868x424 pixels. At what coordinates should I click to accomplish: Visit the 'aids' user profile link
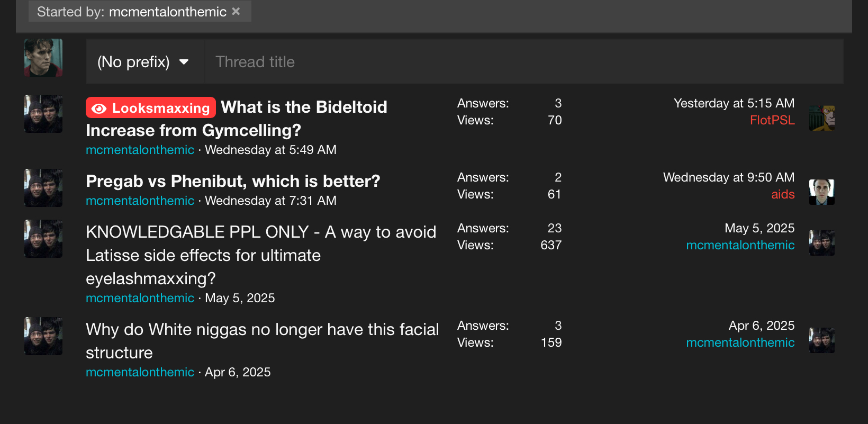coord(782,194)
